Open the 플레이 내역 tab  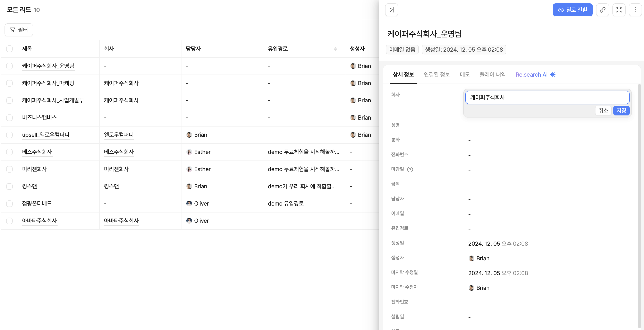click(x=493, y=74)
